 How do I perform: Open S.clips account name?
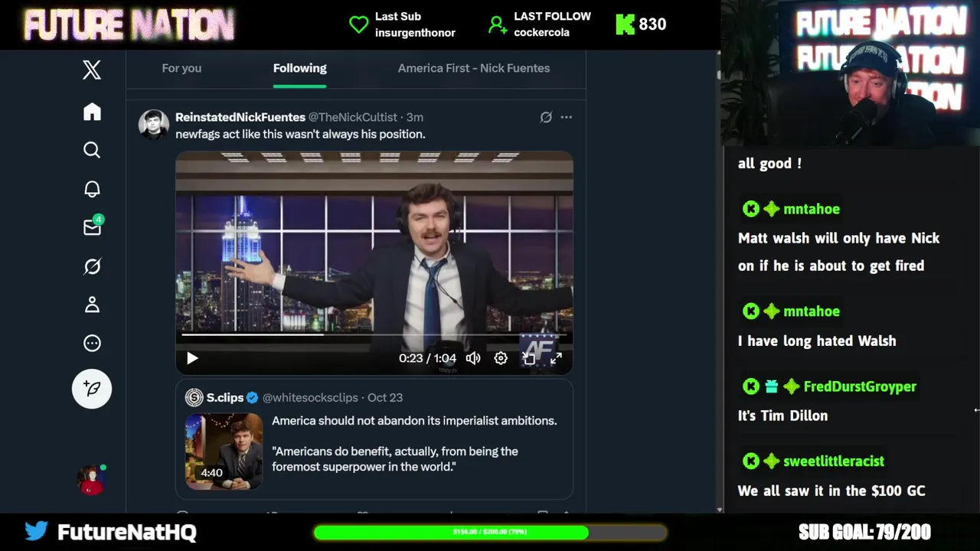tap(225, 397)
